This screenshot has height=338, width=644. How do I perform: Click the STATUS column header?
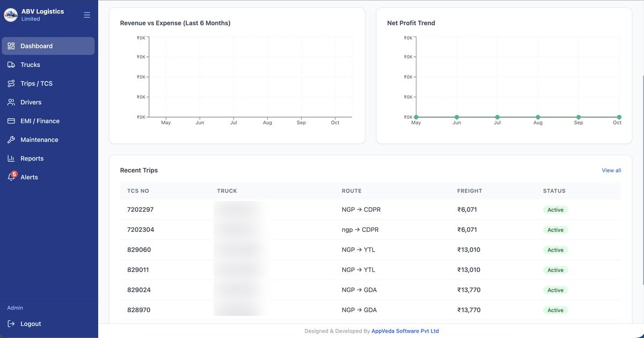point(554,191)
